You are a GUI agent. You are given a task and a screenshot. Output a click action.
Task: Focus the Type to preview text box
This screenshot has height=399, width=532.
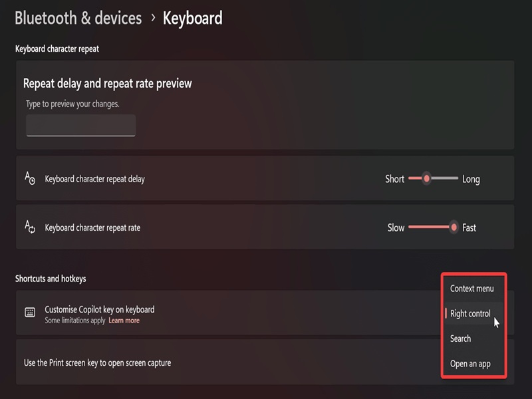point(80,126)
